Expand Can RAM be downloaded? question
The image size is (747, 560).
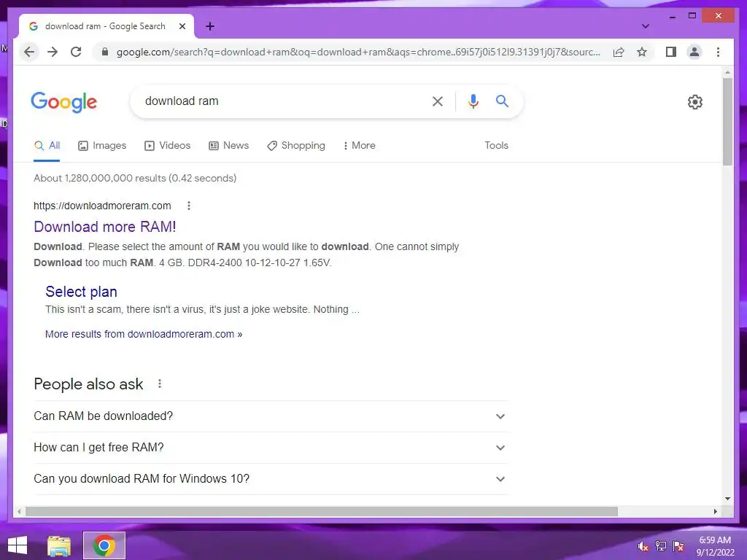[x=270, y=416]
